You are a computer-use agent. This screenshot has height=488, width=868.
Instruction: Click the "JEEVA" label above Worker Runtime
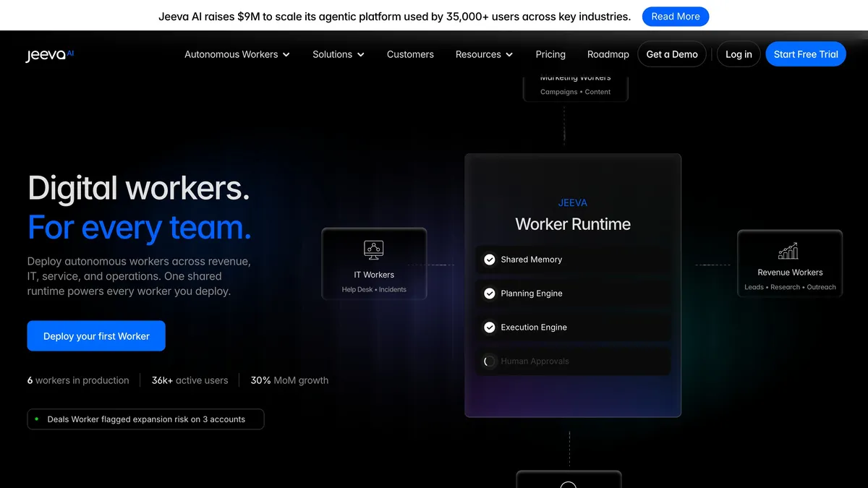coord(573,203)
